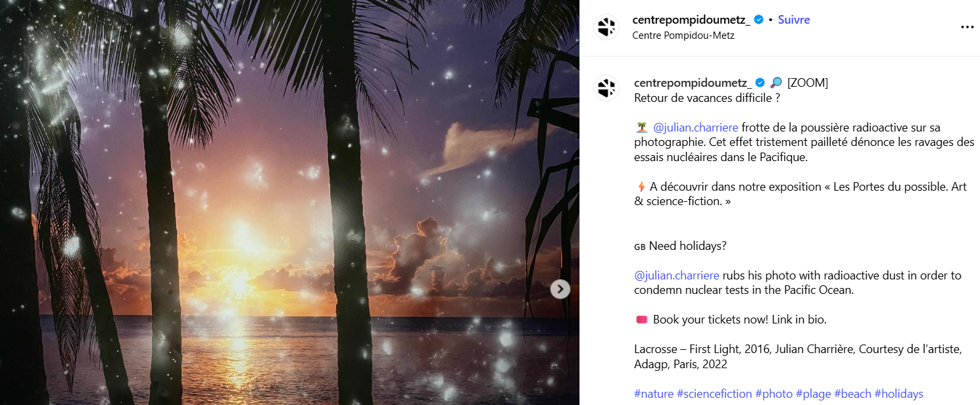Open the three-dot more options menu
The height and width of the screenshot is (405, 980).
click(967, 27)
